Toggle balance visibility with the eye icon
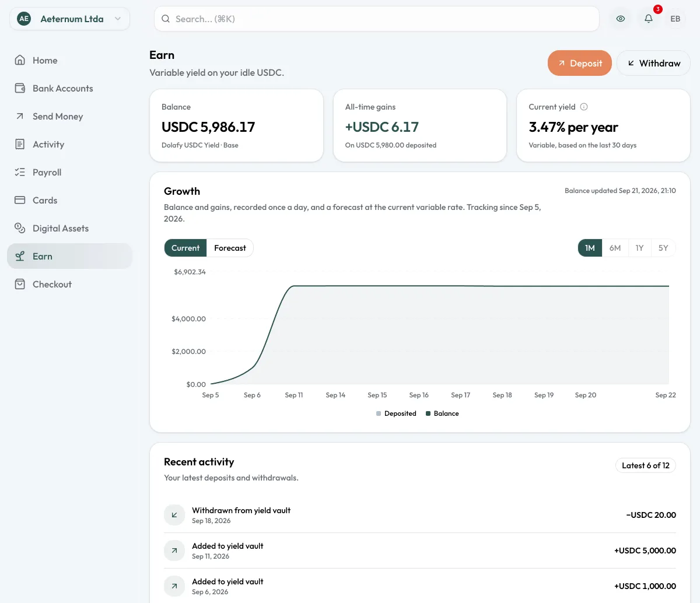The width and height of the screenshot is (700, 603). point(621,19)
